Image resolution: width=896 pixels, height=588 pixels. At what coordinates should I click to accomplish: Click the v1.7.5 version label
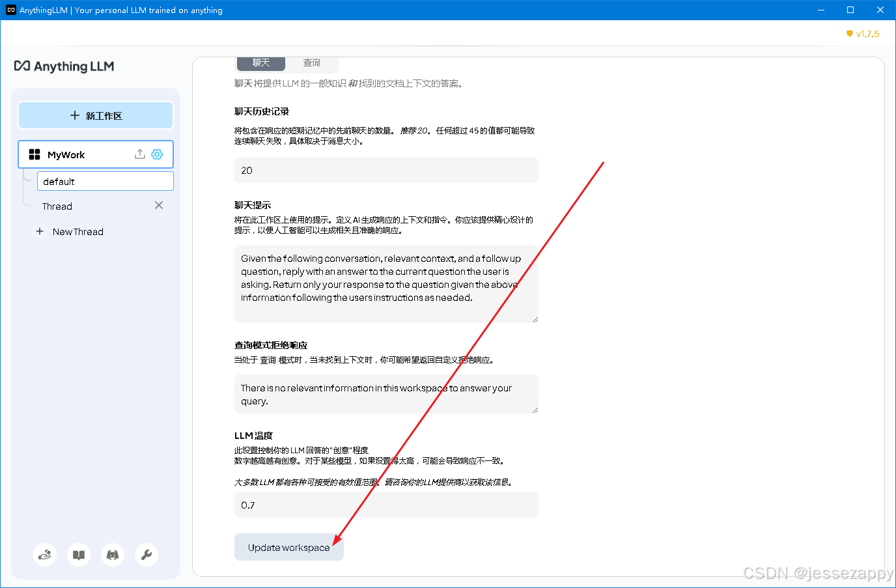pyautogui.click(x=867, y=34)
